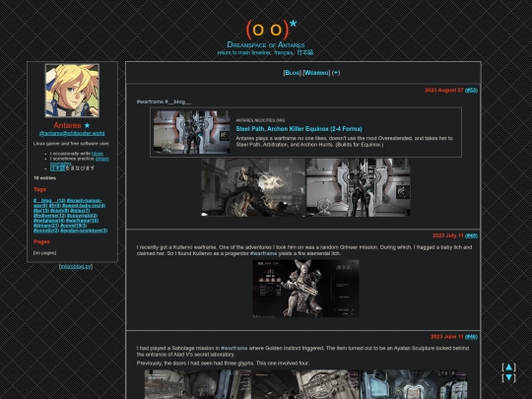Screen dimensions: 532x399
Task: Click 'antares.neocities.org' source label in card
Action: [x=260, y=120]
